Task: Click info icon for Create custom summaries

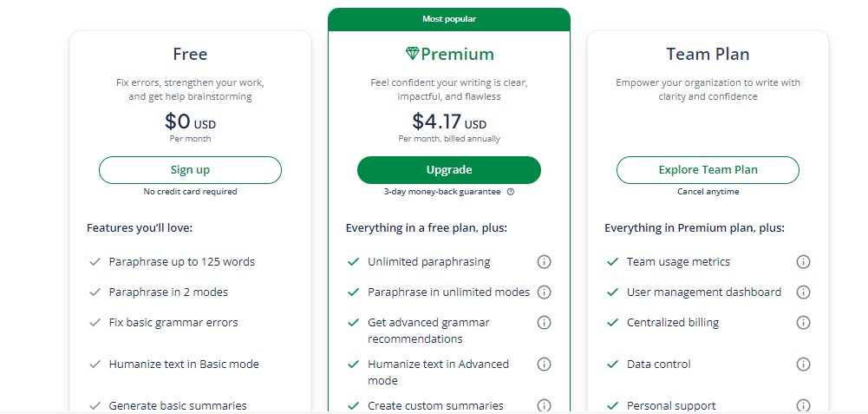Action: (x=545, y=405)
